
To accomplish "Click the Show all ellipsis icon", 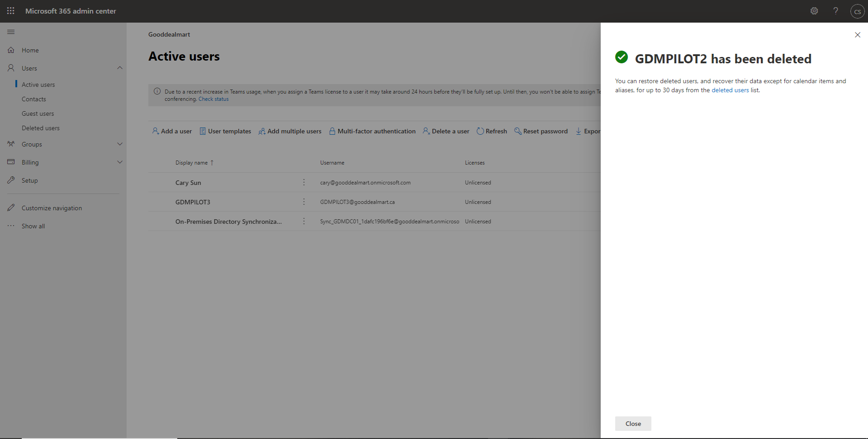I will (11, 226).
